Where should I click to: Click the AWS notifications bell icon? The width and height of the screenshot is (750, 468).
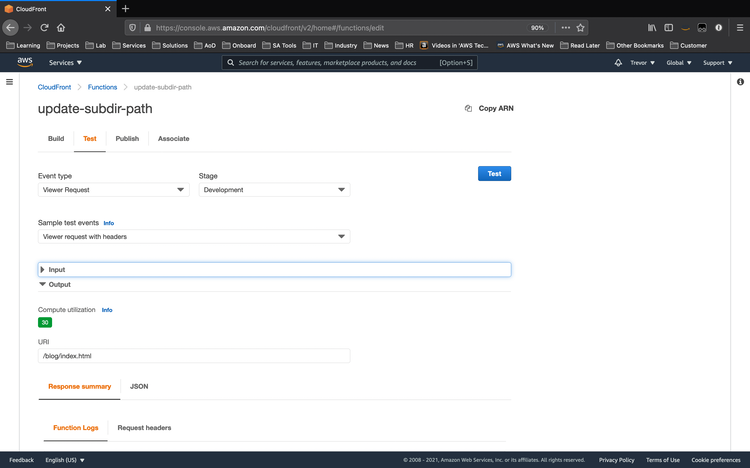618,63
